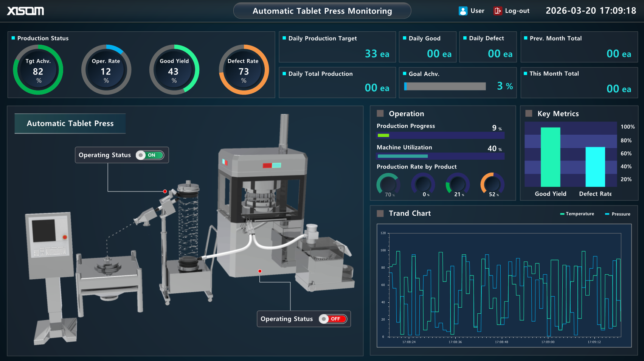Select the Tgt Achv. gauge

[38, 70]
